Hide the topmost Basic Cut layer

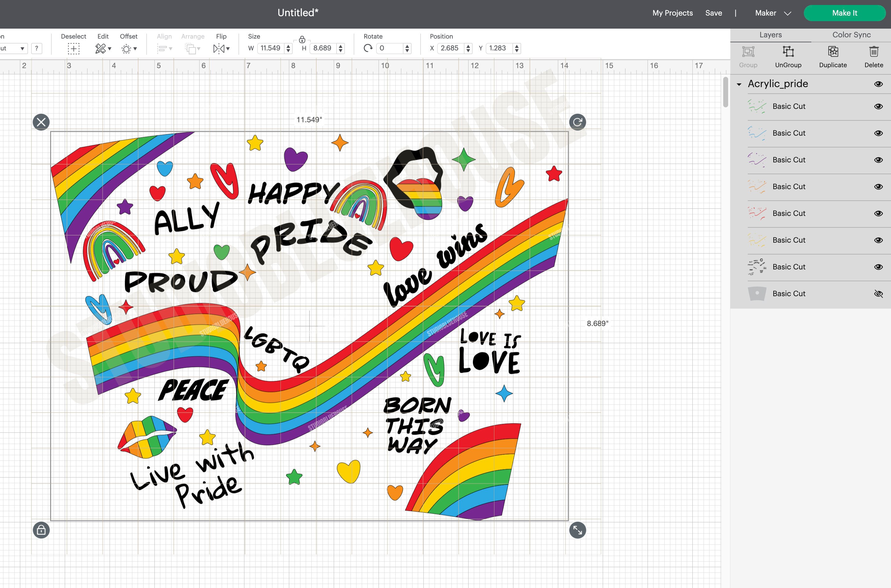(879, 106)
